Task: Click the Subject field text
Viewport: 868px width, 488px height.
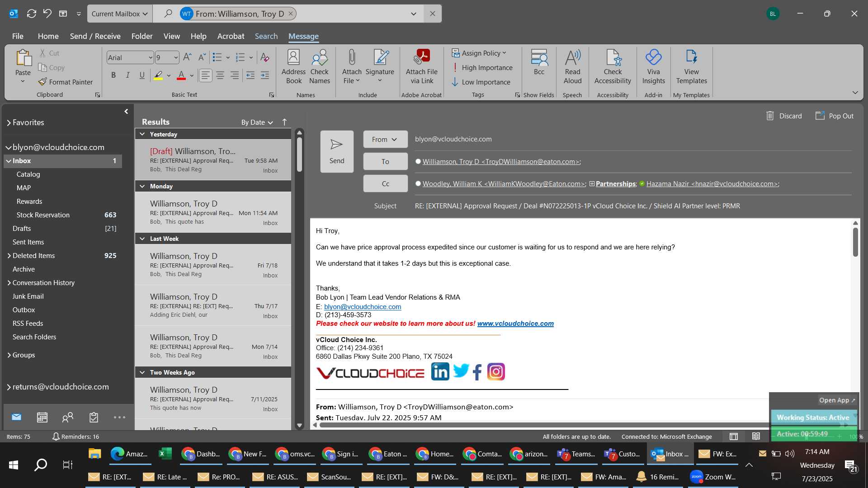Action: click(577, 206)
